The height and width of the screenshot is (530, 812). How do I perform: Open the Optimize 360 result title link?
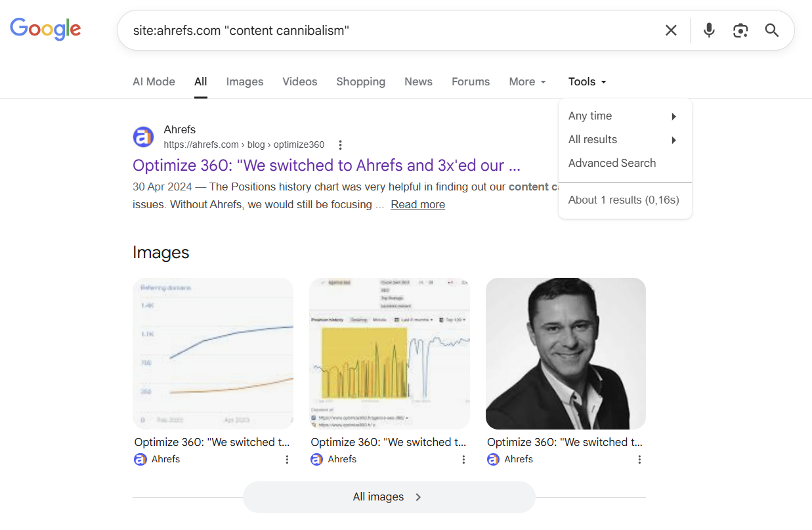click(x=326, y=166)
